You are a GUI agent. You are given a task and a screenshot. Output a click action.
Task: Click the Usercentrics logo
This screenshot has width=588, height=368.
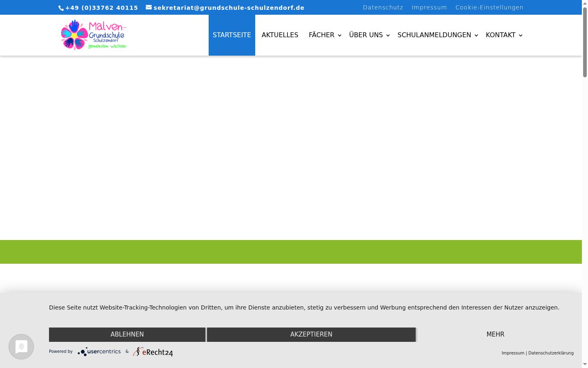[99, 352]
